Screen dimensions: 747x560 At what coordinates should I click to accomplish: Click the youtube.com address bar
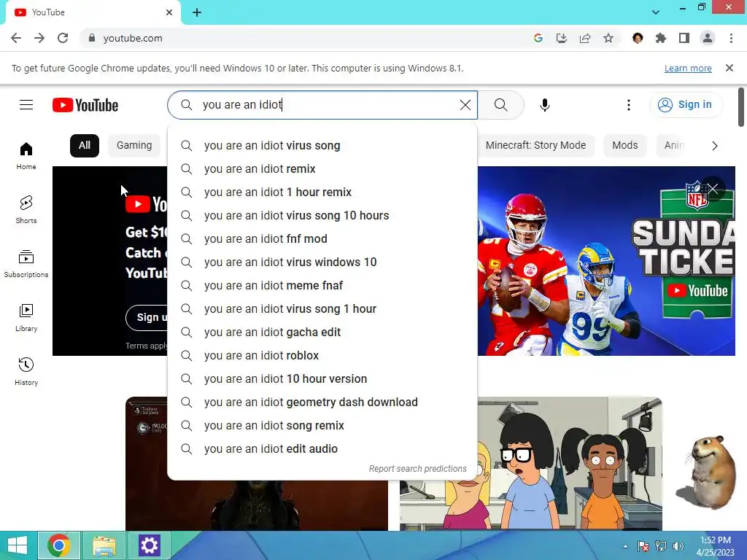305,38
